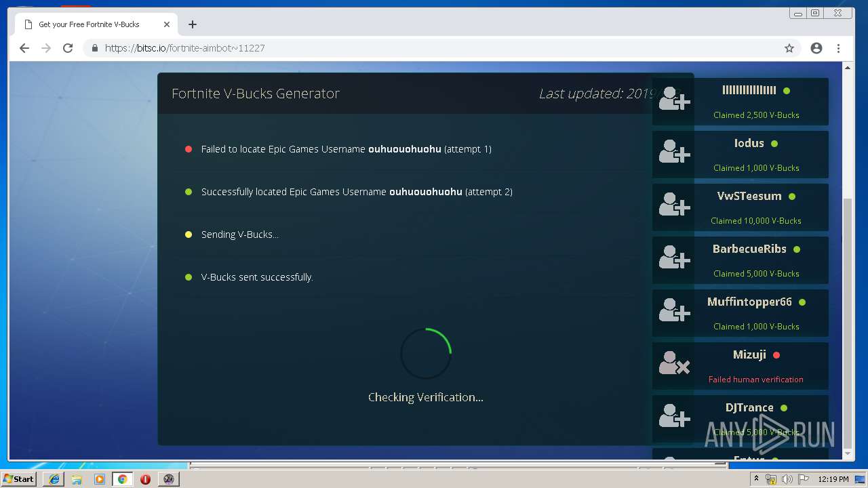Screen dimensions: 868x488
Task: Click the username Muffintopper66
Action: (x=749, y=302)
